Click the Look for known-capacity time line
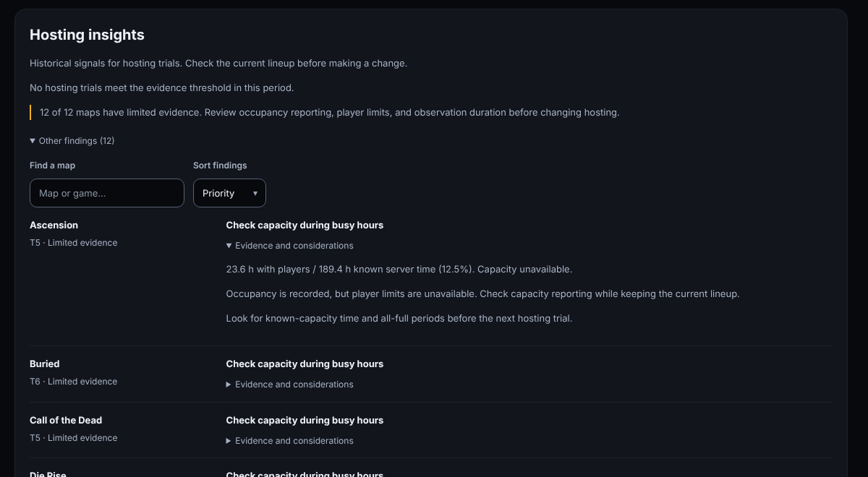 tap(399, 319)
